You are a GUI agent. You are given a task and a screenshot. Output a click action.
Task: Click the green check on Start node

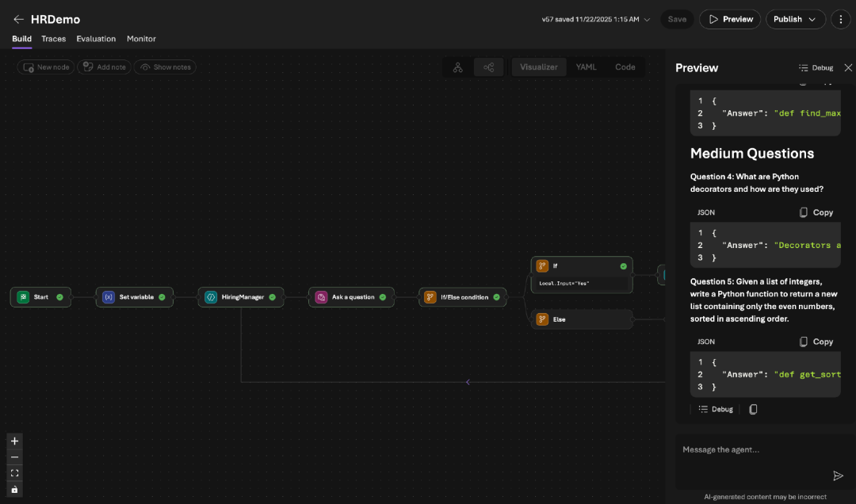(x=60, y=297)
